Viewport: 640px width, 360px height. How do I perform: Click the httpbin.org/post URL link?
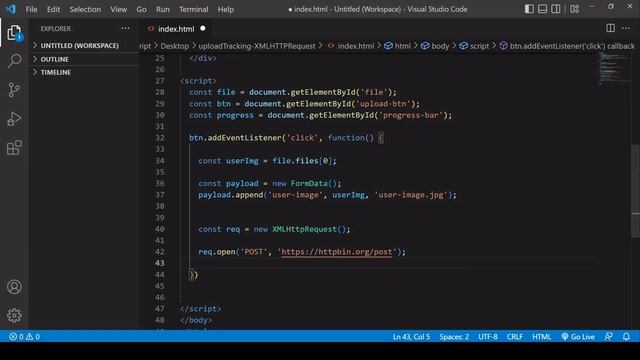tap(337, 252)
